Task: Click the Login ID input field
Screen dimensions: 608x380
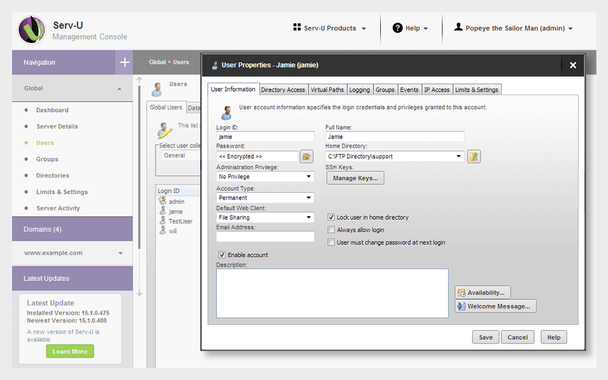Action: pyautogui.click(x=265, y=136)
